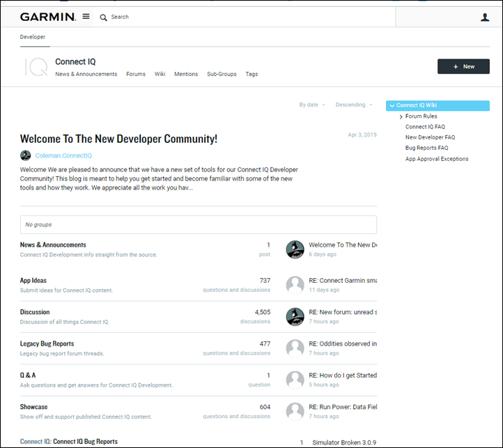Open the Descending order dropdown
Image resolution: width=503 pixels, height=448 pixels.
pyautogui.click(x=354, y=105)
